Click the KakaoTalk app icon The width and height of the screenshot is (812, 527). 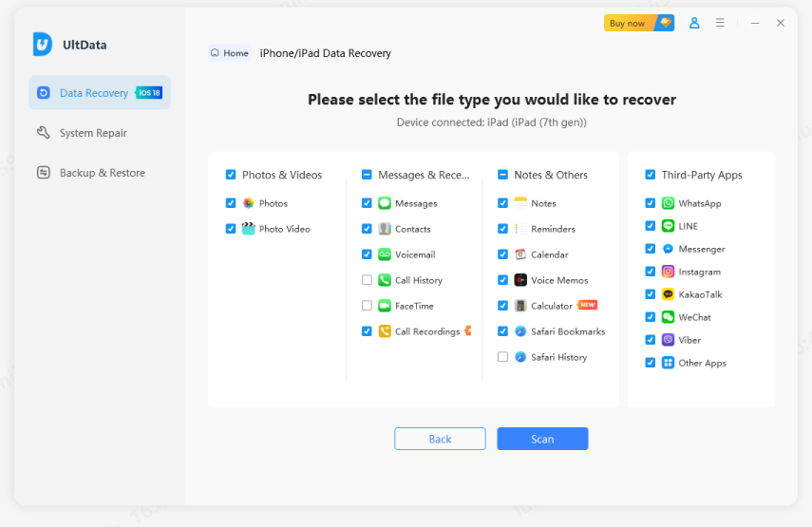[669, 294]
